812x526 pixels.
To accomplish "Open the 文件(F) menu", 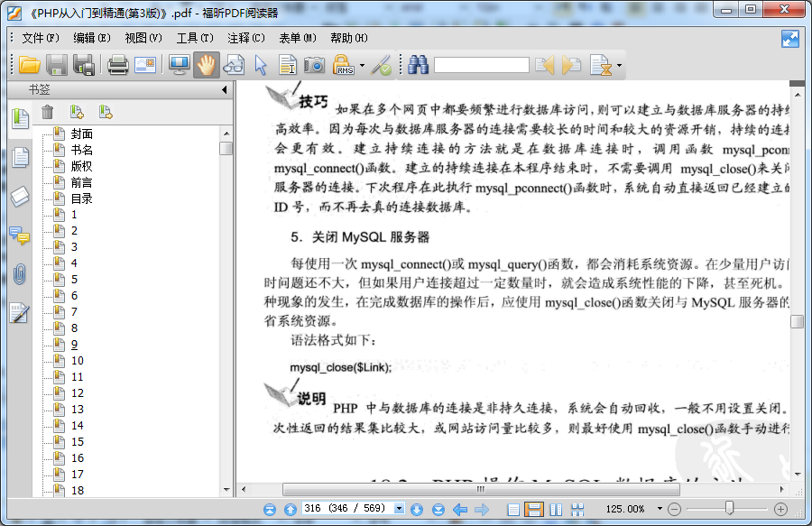I will [x=41, y=38].
